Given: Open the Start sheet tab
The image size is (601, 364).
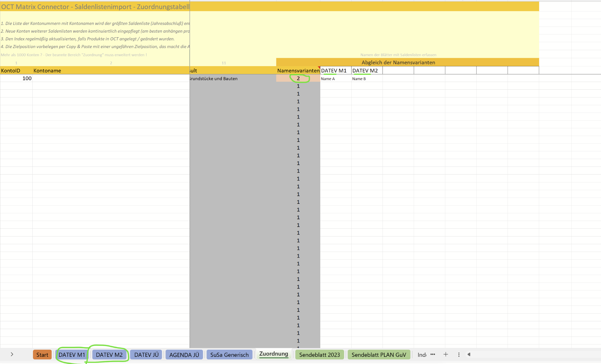Looking at the screenshot, I should tap(42, 355).
